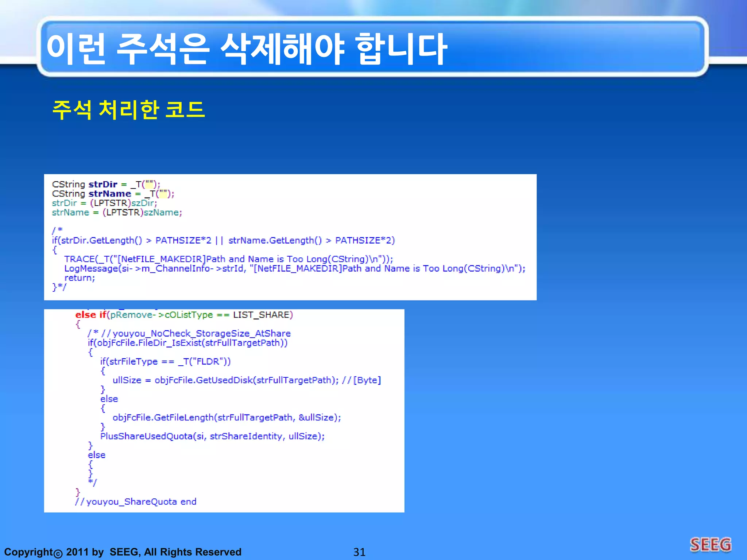Click the line 'CString strName = _T("");'

click(113, 194)
